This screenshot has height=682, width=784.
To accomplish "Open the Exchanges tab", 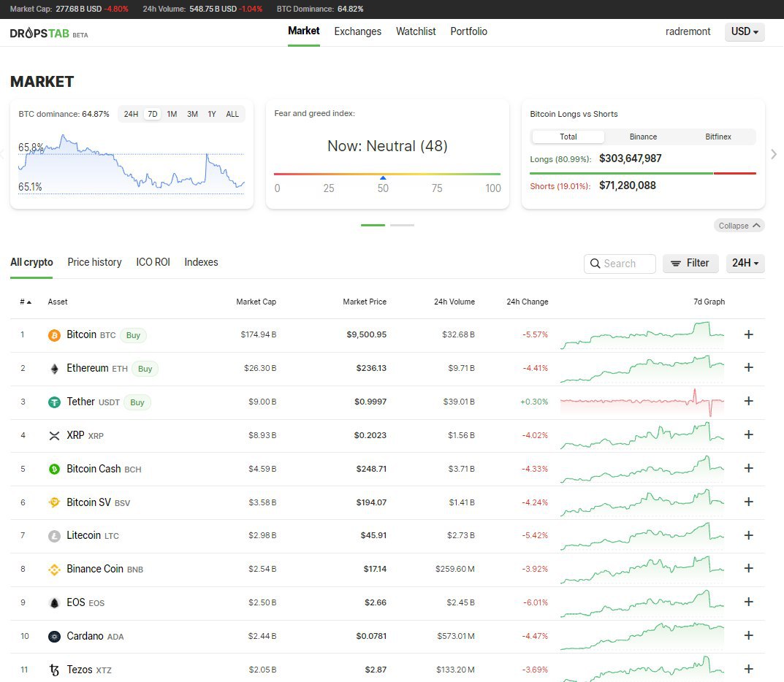I will (357, 31).
